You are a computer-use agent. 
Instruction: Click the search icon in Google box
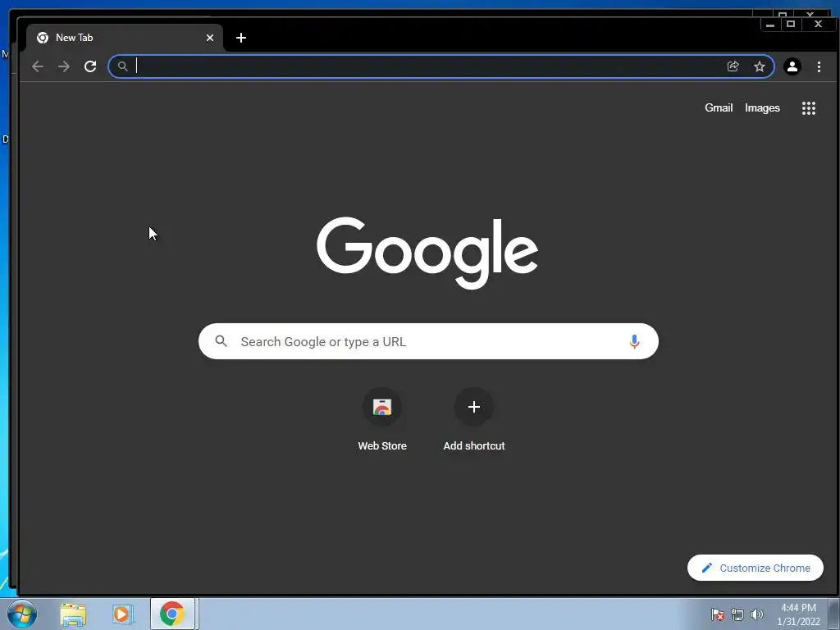point(221,340)
